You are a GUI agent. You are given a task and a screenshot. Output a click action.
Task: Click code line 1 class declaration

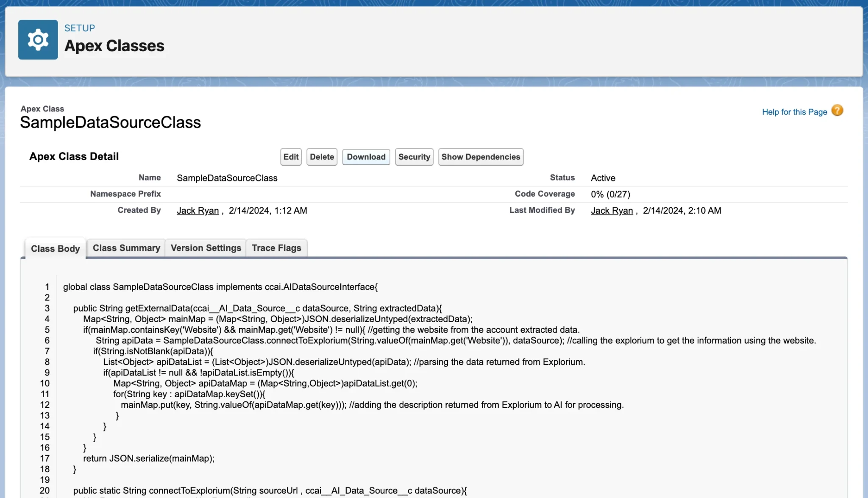[220, 287]
